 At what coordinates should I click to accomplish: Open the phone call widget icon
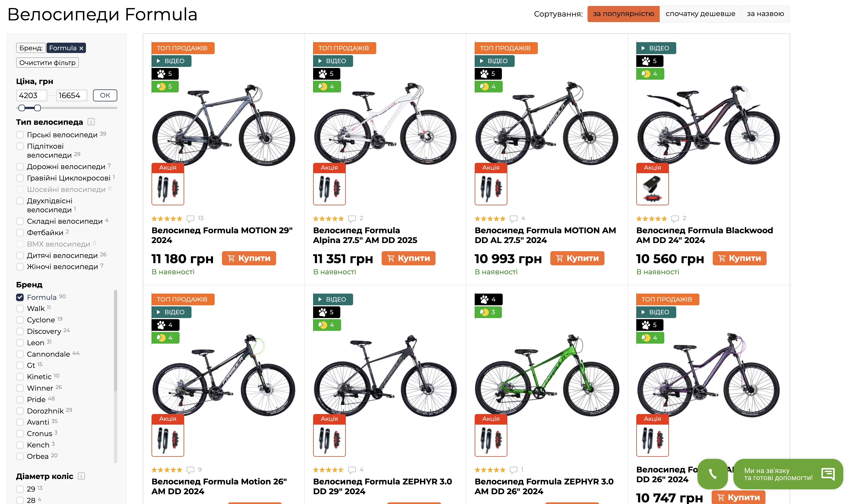coord(712,474)
